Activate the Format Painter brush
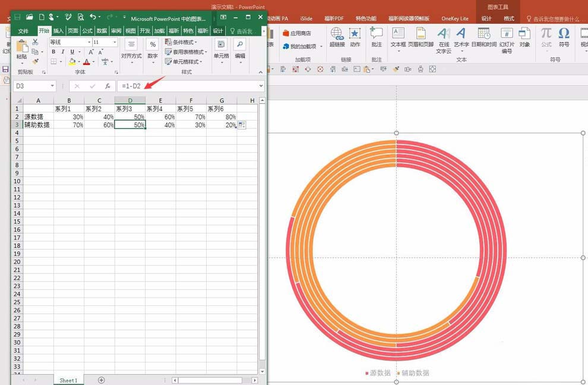 point(35,61)
